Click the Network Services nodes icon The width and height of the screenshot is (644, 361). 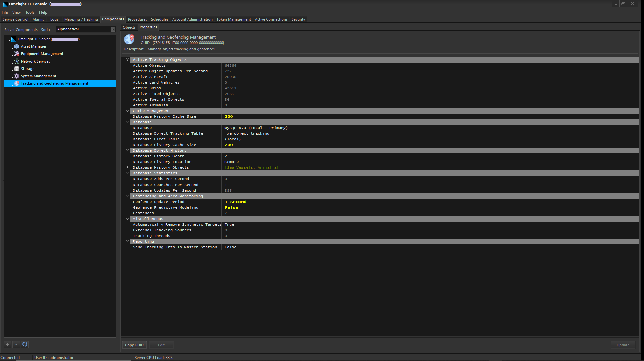click(x=17, y=61)
